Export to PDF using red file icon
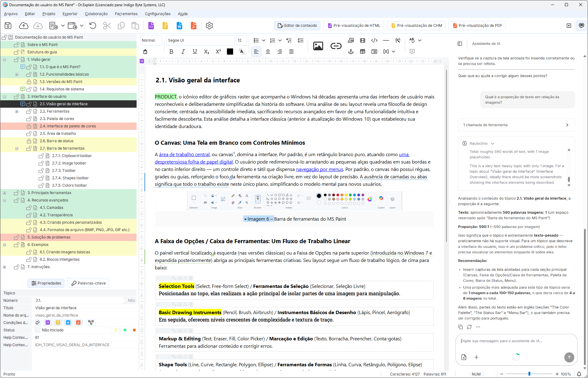The width and height of the screenshot is (588, 378). pos(194,26)
